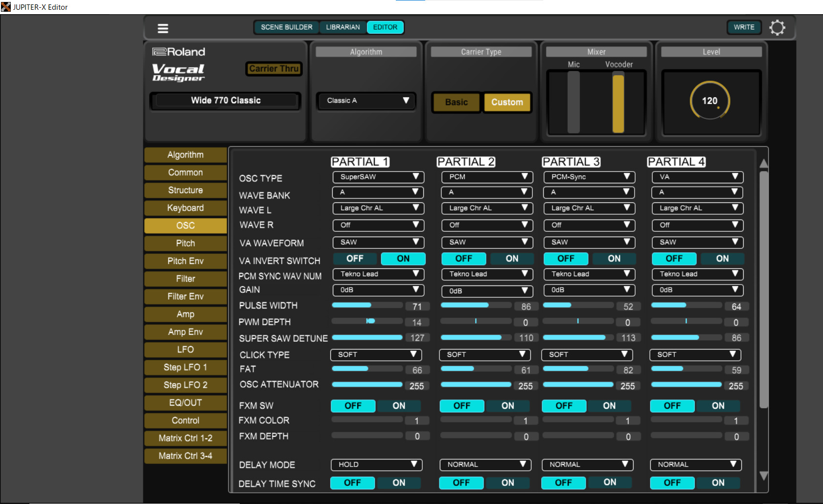This screenshot has width=823, height=504.
Task: Open the Pitch Env section
Action: pos(185,261)
